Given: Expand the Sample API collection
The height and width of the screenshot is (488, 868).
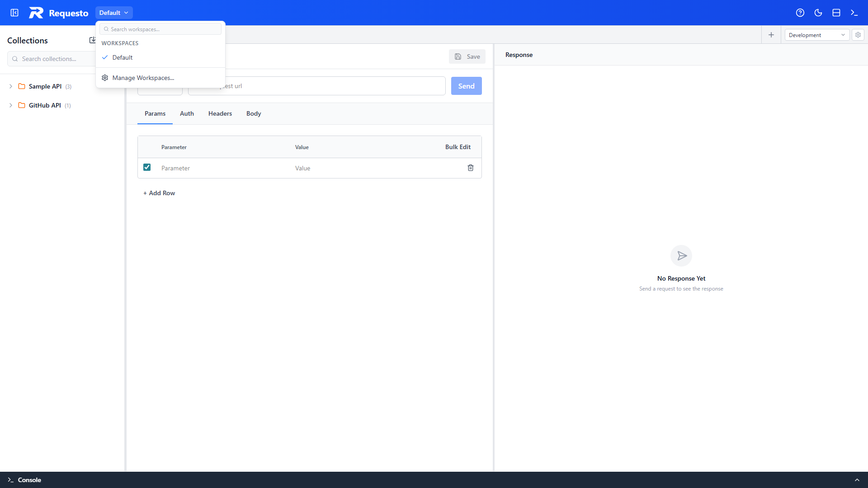Looking at the screenshot, I should 10,86.
